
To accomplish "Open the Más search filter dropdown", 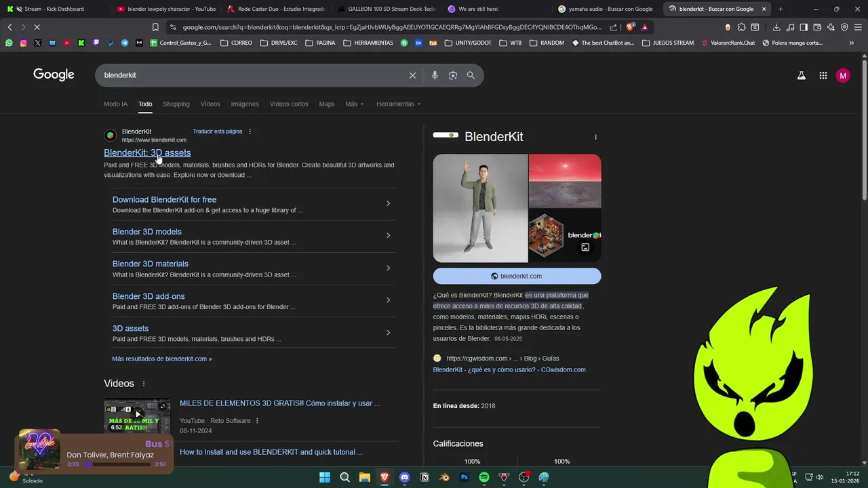I will [354, 104].
